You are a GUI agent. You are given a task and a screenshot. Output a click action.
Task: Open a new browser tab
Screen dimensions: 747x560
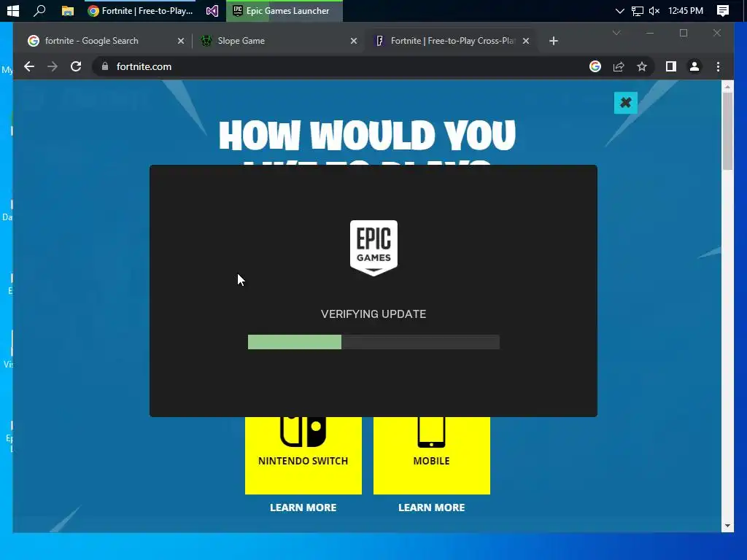[553, 41]
